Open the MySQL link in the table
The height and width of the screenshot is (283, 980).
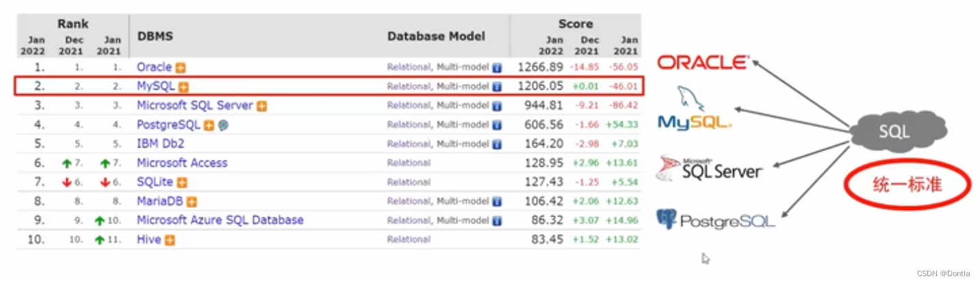pyautogui.click(x=156, y=86)
